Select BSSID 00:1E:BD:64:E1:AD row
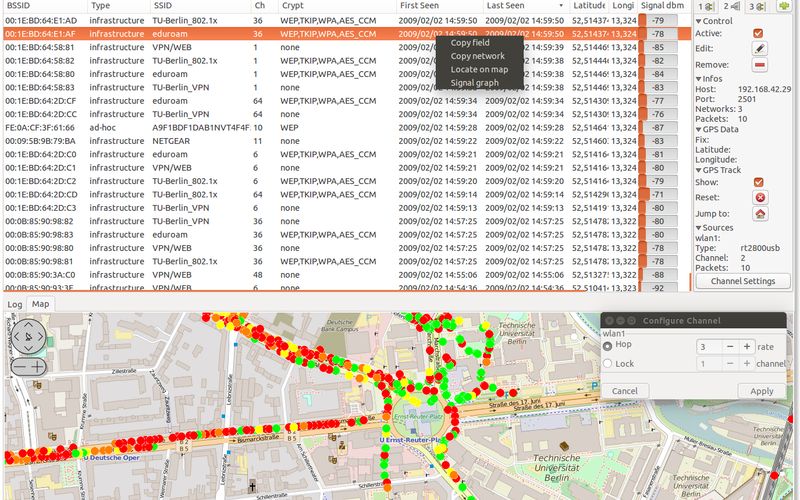The height and width of the screenshot is (500, 800). (x=346, y=20)
